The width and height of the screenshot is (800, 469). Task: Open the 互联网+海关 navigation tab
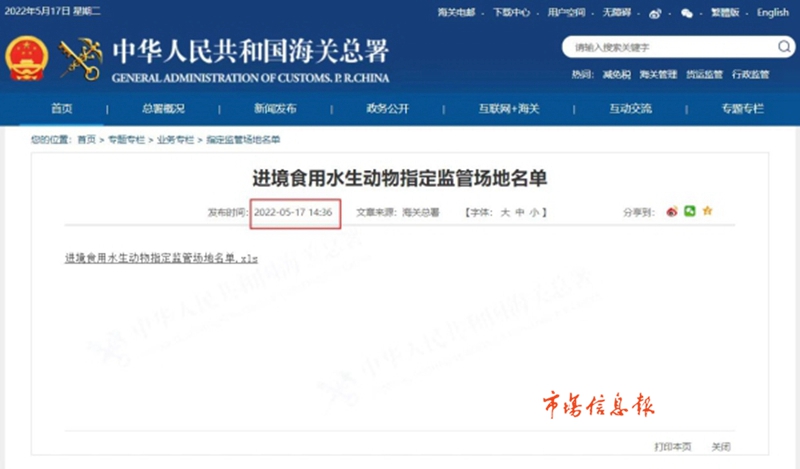click(x=509, y=108)
